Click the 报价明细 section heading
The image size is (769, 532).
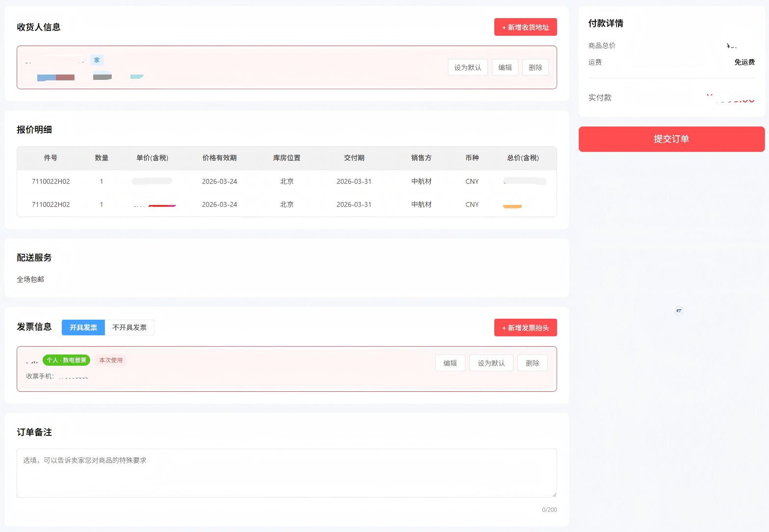34,129
